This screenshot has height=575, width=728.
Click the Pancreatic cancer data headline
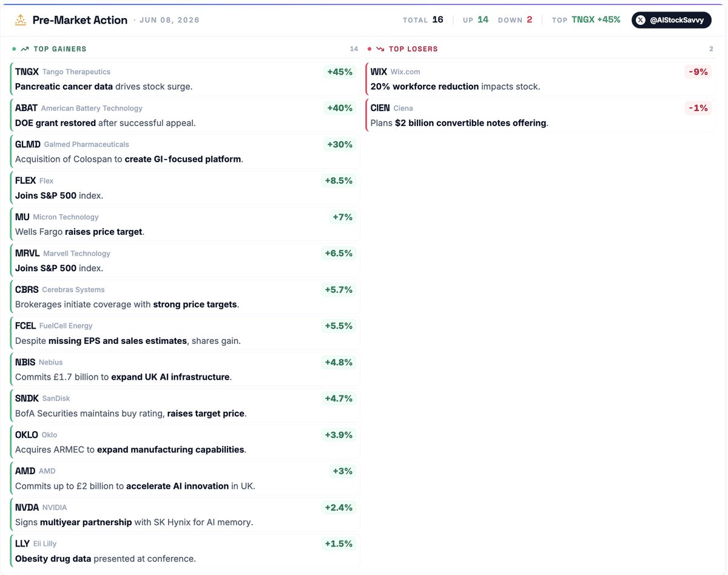pyautogui.click(x=104, y=87)
